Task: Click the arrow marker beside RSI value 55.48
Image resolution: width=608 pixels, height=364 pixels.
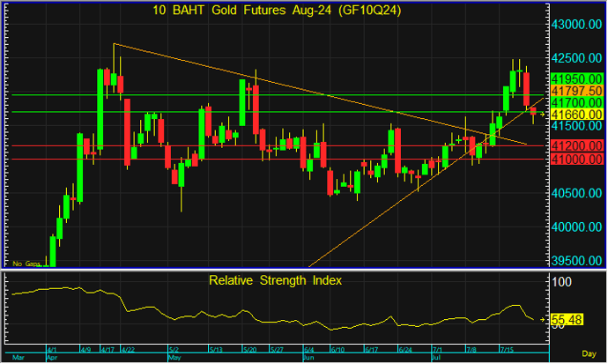Action: pos(542,318)
